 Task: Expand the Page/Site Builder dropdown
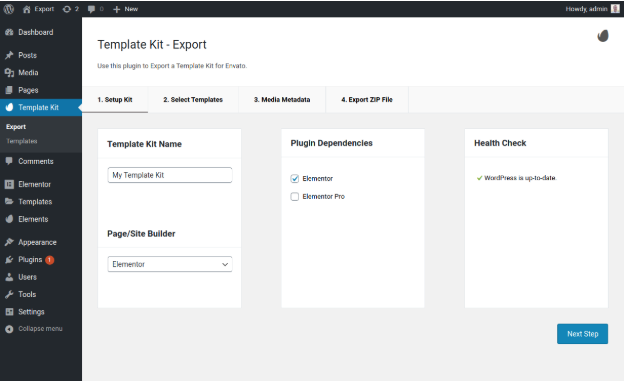click(x=170, y=264)
